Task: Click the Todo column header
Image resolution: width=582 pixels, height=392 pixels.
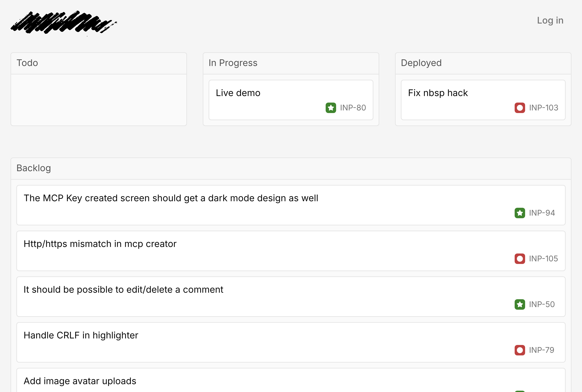Action: coord(27,63)
